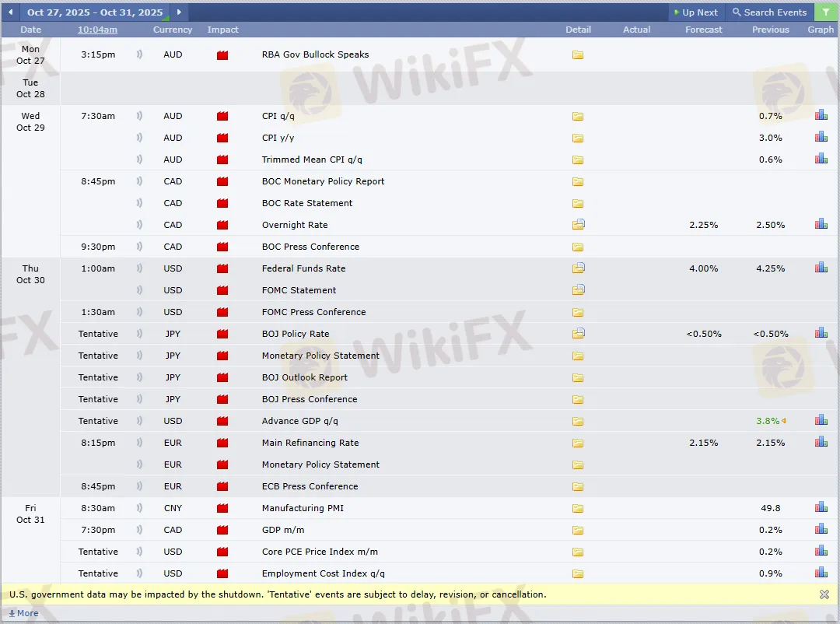
Task: Dismiss the shutdown notice banner
Action: point(824,594)
